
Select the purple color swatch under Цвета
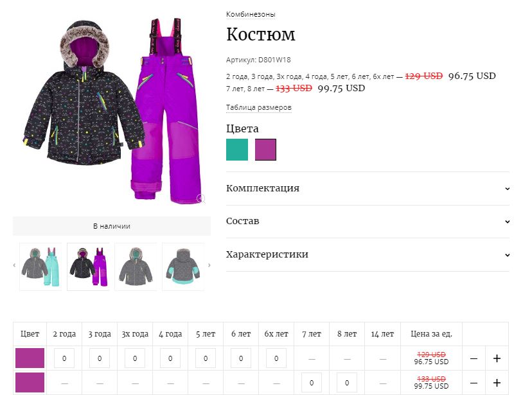(265, 150)
